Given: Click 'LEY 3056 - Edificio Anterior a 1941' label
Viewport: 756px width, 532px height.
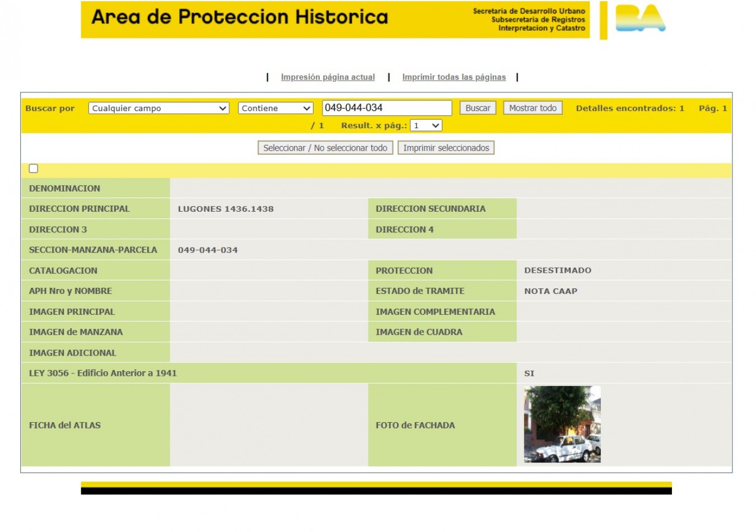Looking at the screenshot, I should [103, 373].
